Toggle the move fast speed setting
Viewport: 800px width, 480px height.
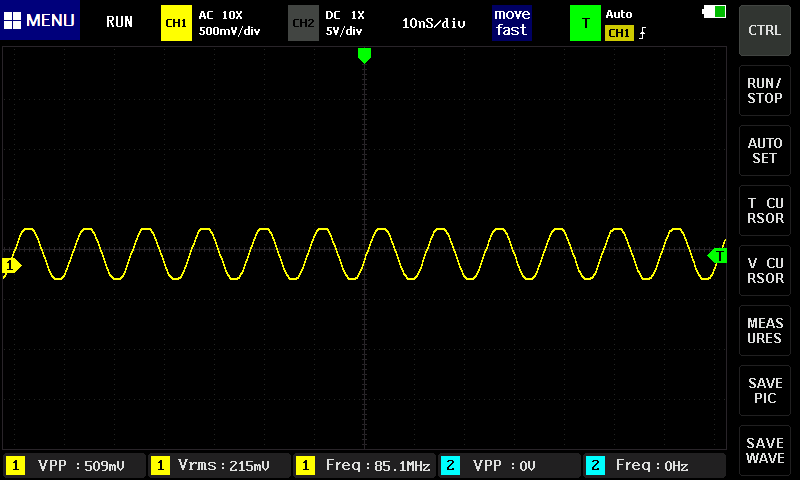511,22
